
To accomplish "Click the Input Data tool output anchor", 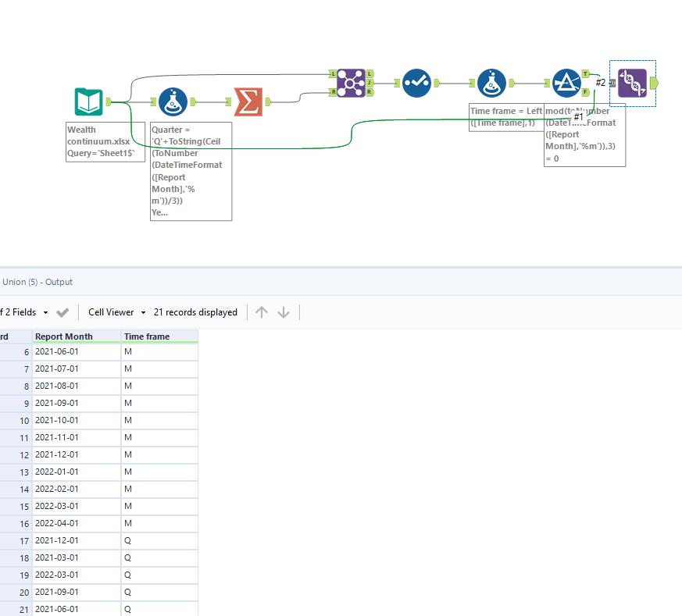I will 109,102.
